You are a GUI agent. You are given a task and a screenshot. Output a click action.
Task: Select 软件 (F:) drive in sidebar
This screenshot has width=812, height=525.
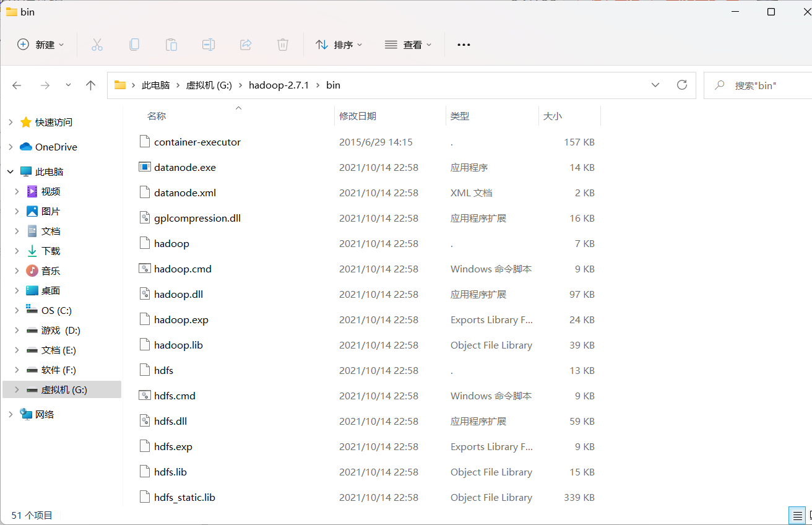tap(59, 370)
